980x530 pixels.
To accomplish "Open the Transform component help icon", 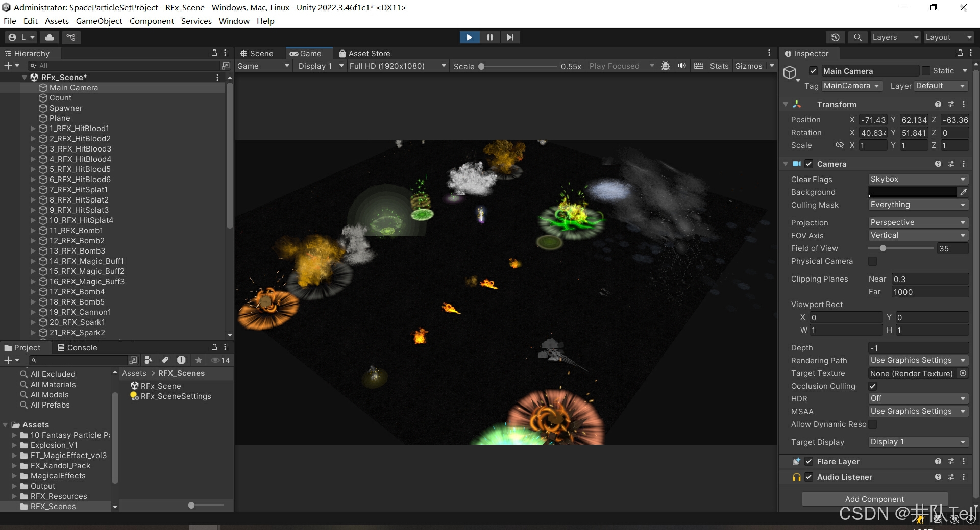I will [x=938, y=104].
